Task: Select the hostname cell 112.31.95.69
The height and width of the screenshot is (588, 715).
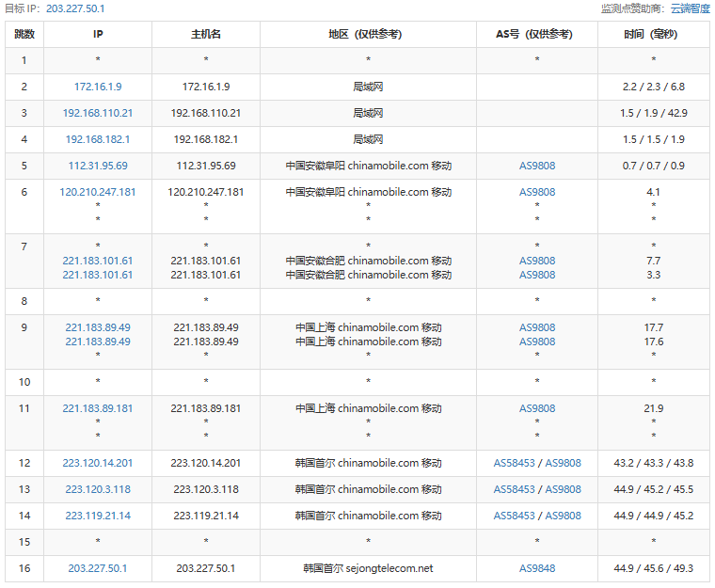Action: click(x=206, y=166)
